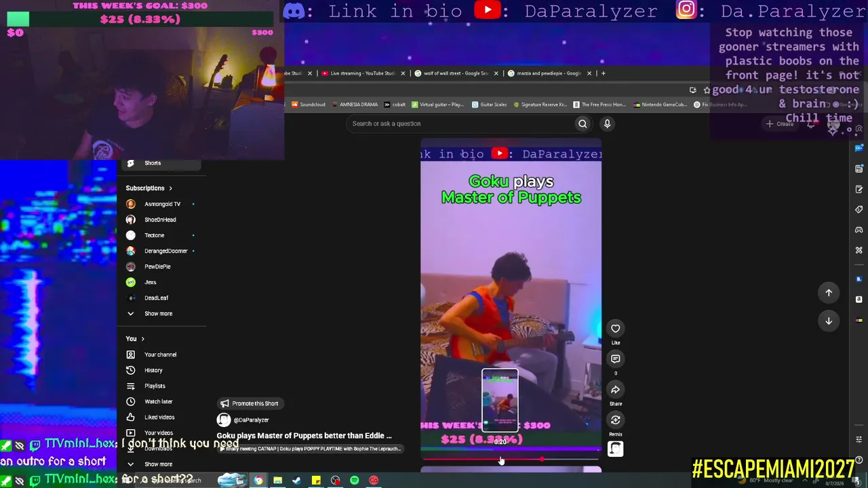Click the YouTube search magnifier button

583,123
